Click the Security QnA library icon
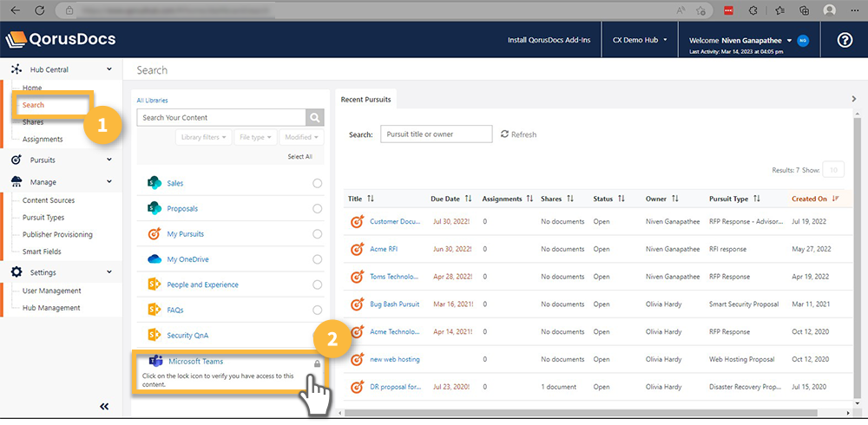The image size is (868, 425). click(154, 336)
